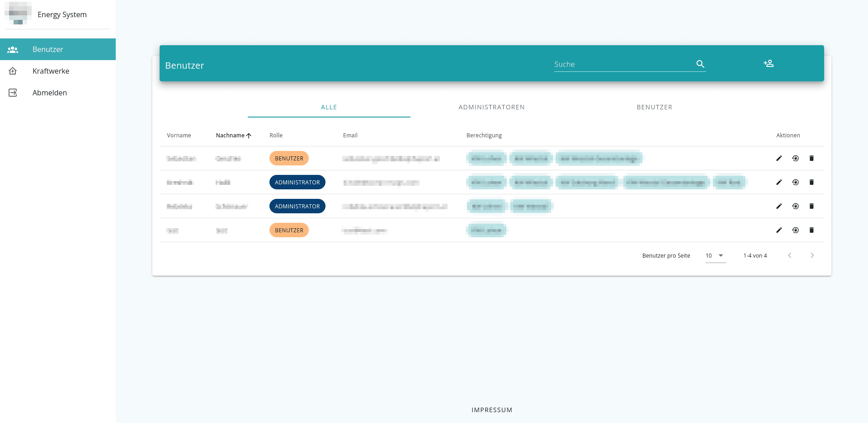Screen dimensions: 868x423
Task: Switch to the Benutzer filter tab
Action: coord(654,107)
